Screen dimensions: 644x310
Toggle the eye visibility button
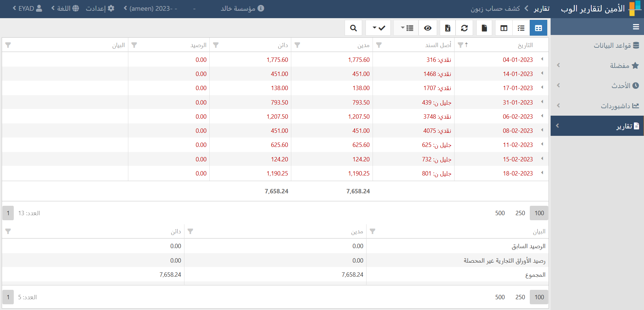click(x=428, y=28)
